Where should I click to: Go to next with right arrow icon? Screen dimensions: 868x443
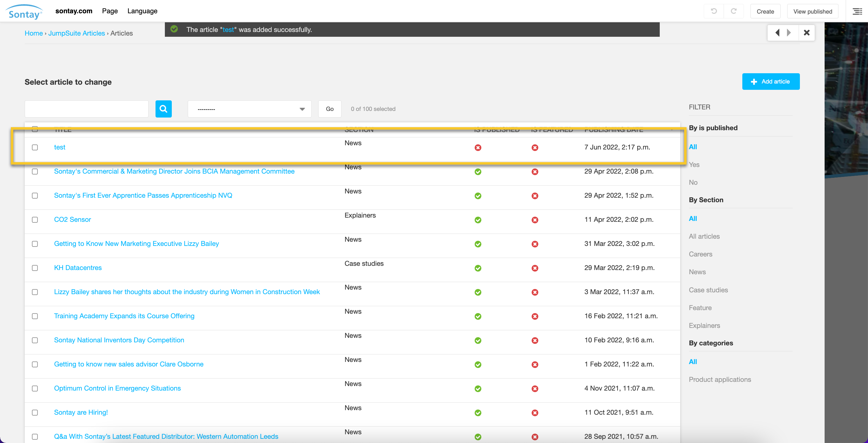click(x=789, y=33)
